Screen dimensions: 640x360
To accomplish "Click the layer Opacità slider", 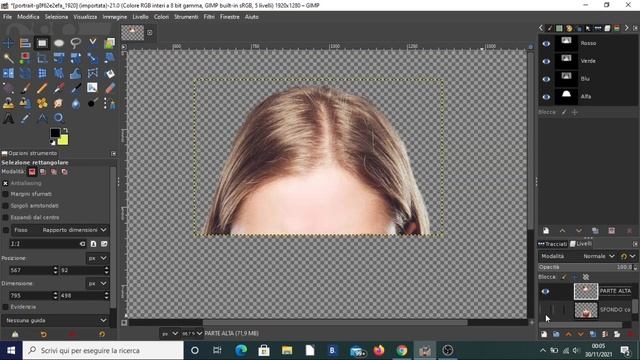I will click(585, 267).
